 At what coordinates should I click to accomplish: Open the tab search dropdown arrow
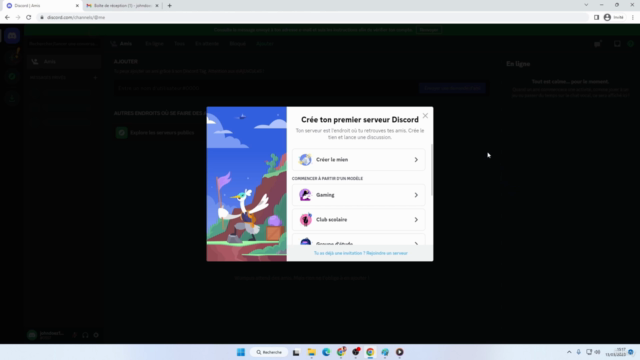point(586,5)
